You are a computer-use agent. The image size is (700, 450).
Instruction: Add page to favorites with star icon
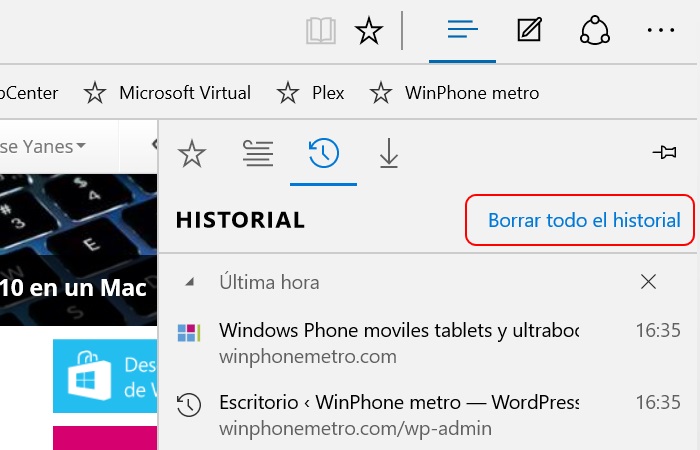click(x=369, y=30)
